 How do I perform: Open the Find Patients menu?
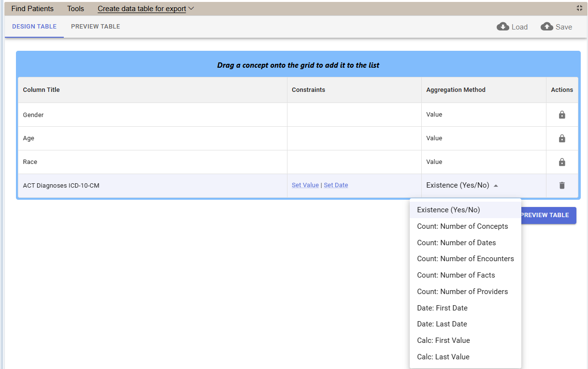[x=32, y=9]
